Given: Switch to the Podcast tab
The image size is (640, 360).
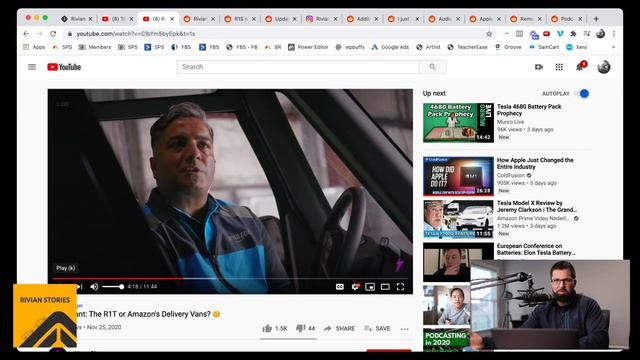Looking at the screenshot, I should coord(567,19).
